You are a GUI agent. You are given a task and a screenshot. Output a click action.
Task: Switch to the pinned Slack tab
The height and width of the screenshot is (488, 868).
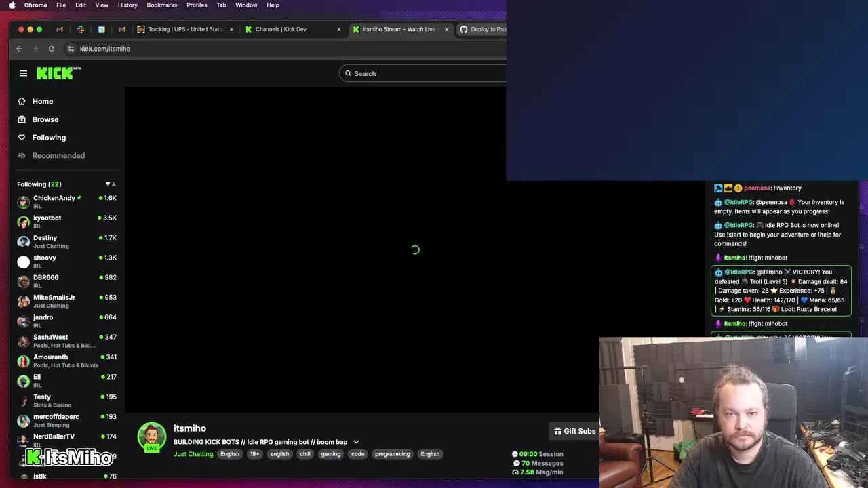pos(80,29)
